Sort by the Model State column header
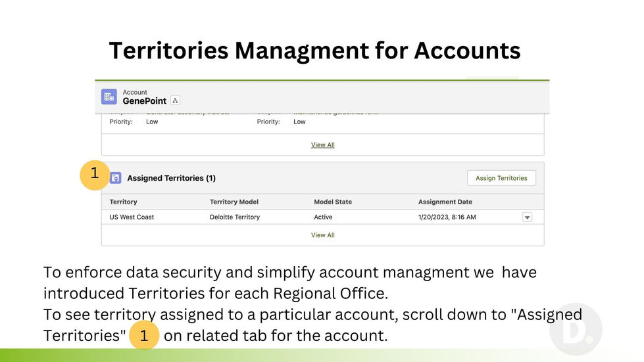The width and height of the screenshot is (644, 362). click(x=333, y=202)
